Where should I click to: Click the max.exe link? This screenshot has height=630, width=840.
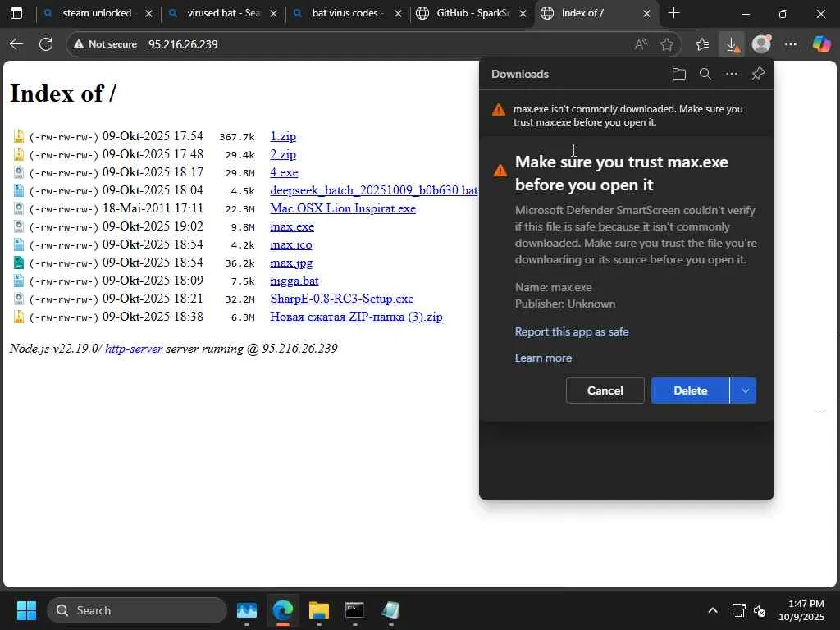pyautogui.click(x=292, y=226)
